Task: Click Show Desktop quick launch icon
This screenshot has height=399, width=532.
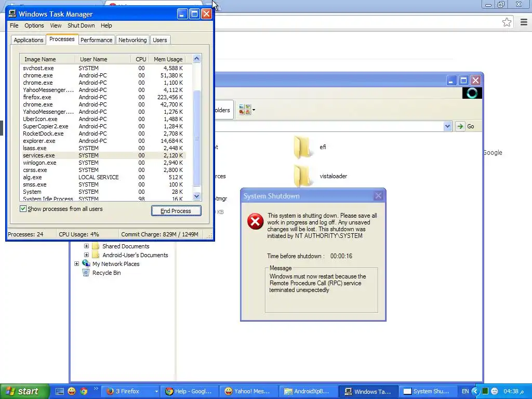Action: [x=60, y=391]
